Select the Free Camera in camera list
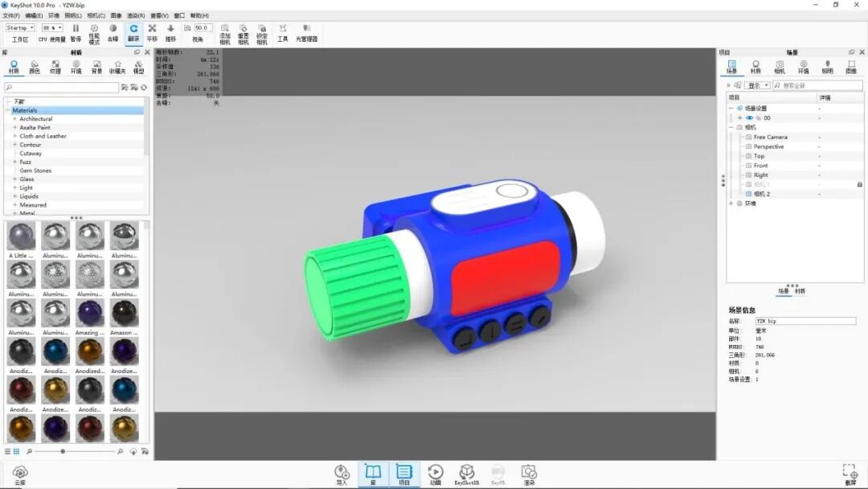This screenshot has height=489, width=868. tap(770, 137)
